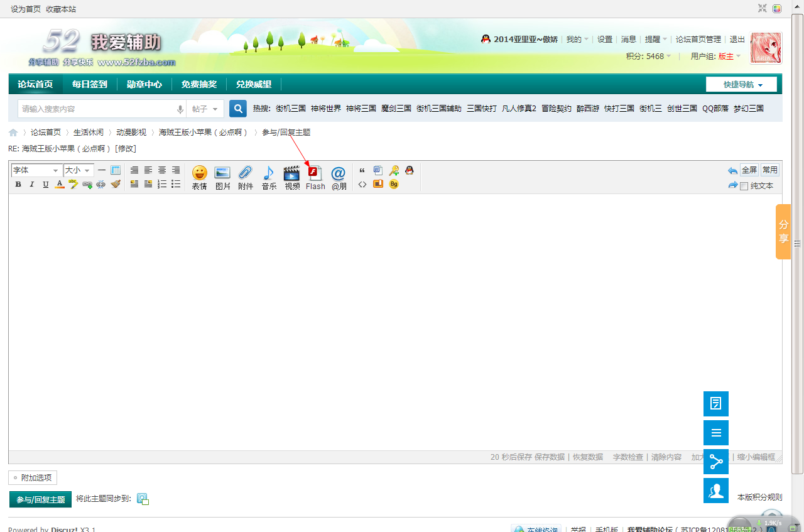Insert a quote block
Image resolution: width=804 pixels, height=532 pixels.
click(362, 170)
